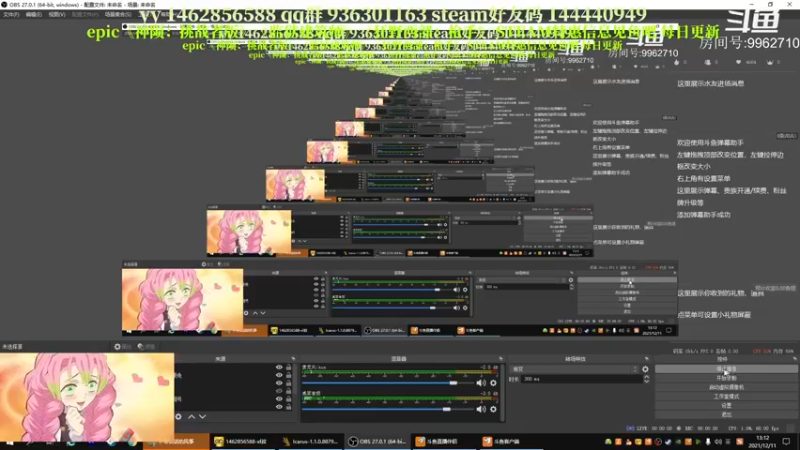Open source properties gear above preview

[x=122, y=346]
